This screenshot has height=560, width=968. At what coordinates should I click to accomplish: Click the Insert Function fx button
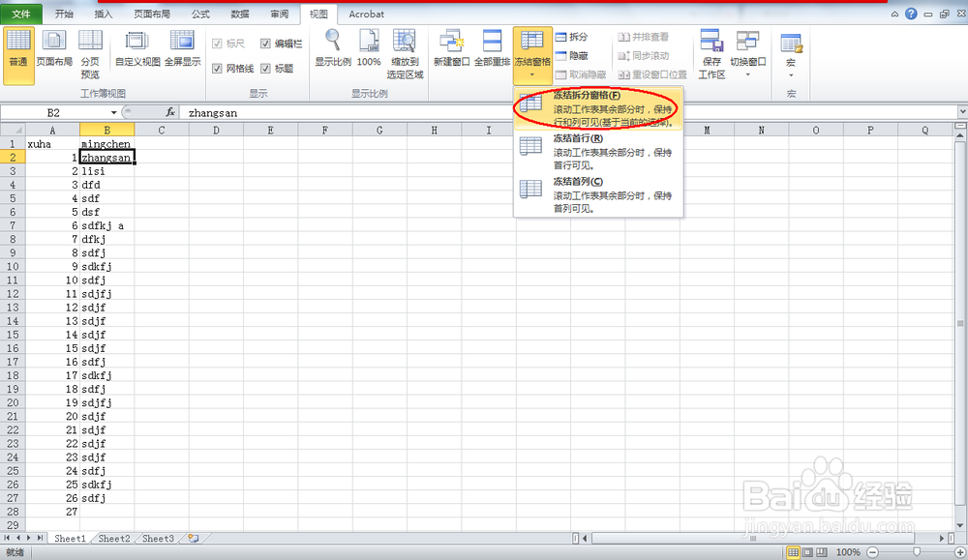pyautogui.click(x=170, y=112)
